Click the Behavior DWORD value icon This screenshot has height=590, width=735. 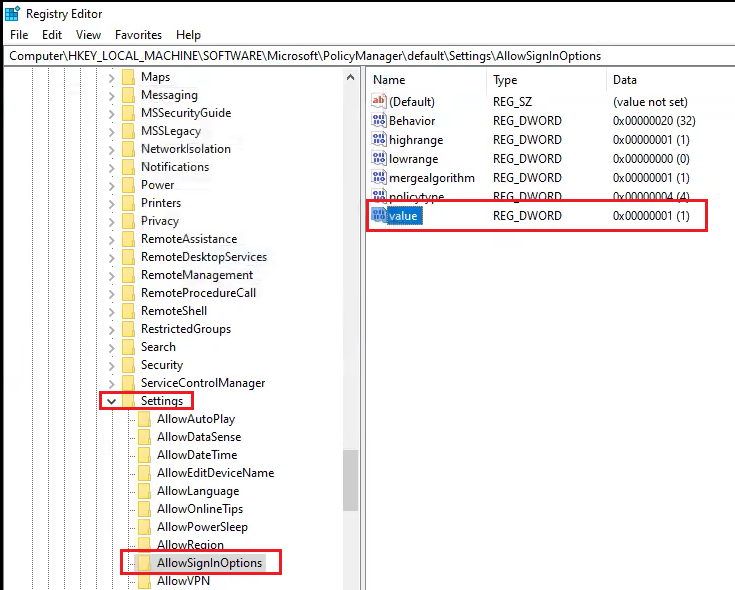tap(378, 120)
